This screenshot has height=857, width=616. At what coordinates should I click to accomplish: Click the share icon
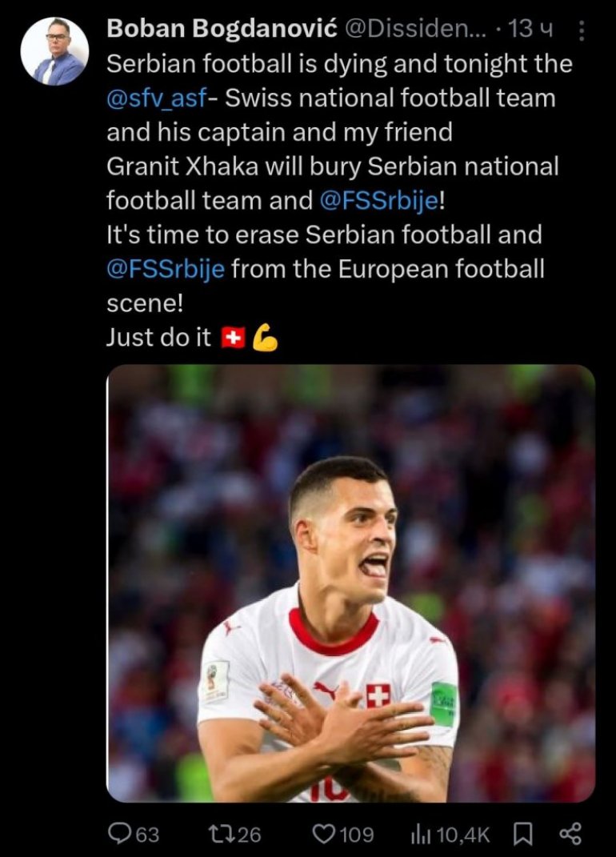[x=570, y=834]
